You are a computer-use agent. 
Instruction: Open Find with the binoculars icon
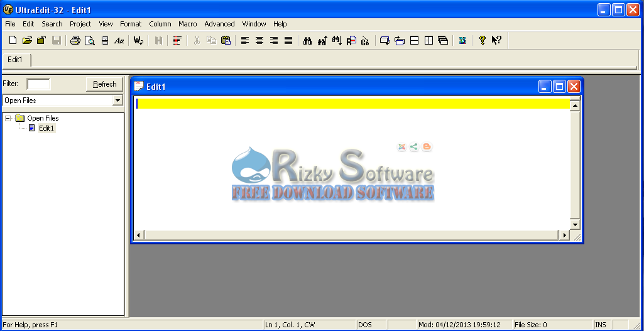[x=308, y=40]
